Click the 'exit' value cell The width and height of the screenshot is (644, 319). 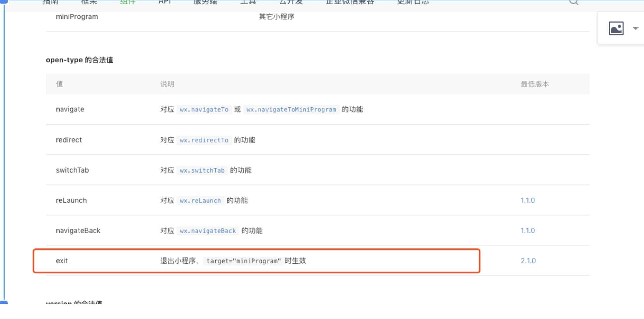[x=62, y=261]
